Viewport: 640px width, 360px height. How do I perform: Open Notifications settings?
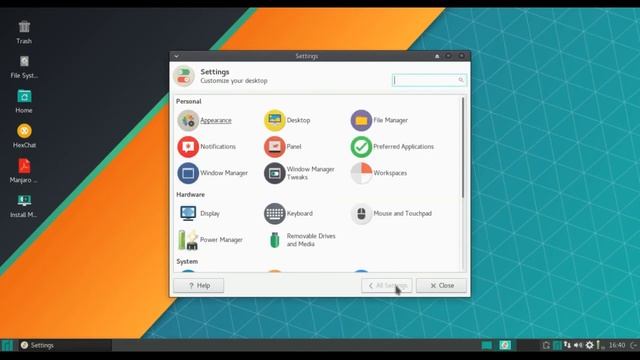pos(207,147)
